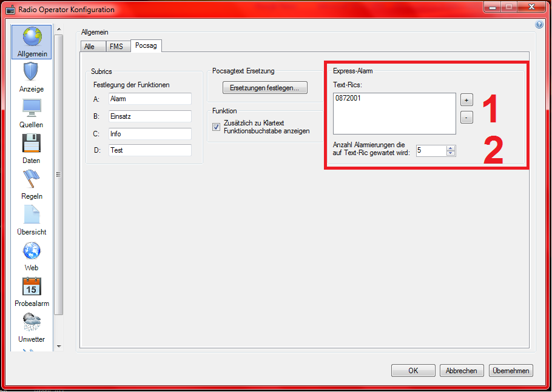Click the Radio Operator title bar icon

[x=10, y=10]
